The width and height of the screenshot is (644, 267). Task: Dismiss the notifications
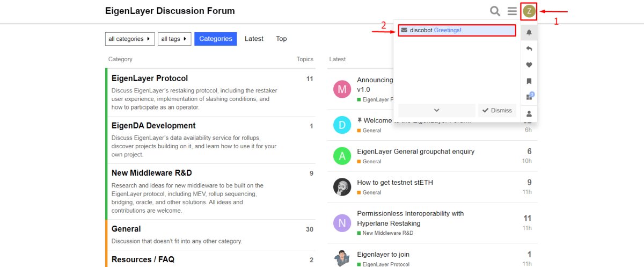click(x=497, y=110)
